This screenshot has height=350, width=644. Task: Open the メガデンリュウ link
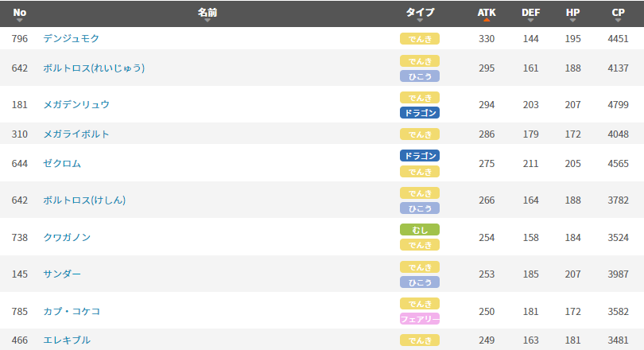coord(76,105)
